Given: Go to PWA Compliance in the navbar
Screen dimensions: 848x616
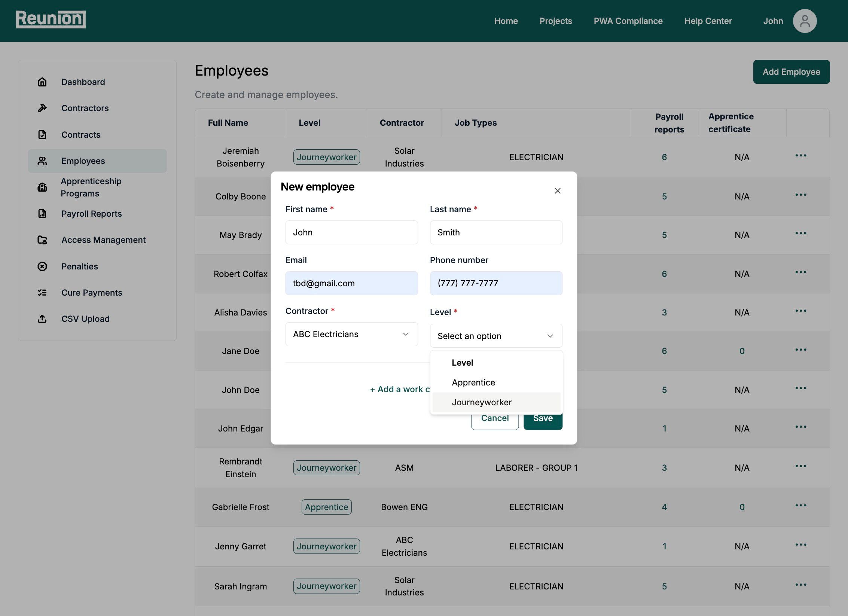Looking at the screenshot, I should point(628,21).
